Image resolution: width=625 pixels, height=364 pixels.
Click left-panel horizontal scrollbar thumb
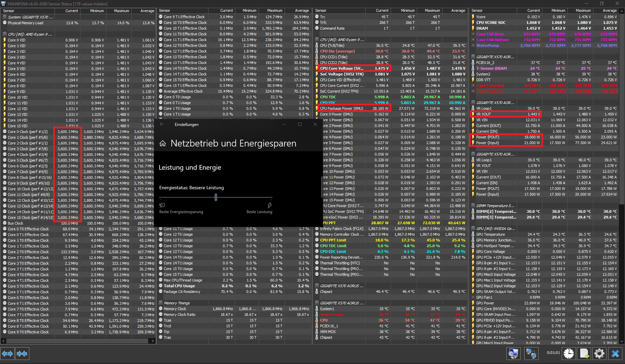coord(77,341)
